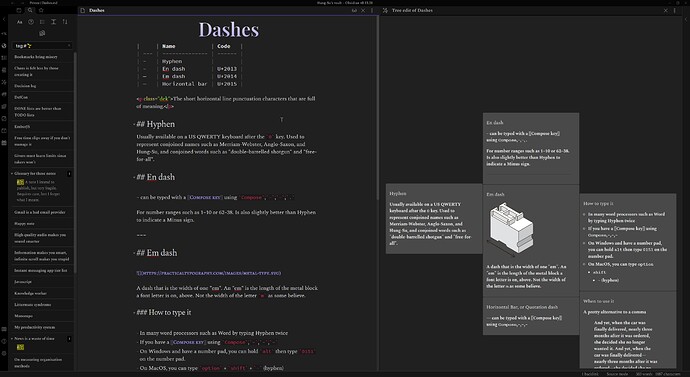Click the 'tag:#' search input field
Viewport: 690px width, 377px height.
[42, 45]
